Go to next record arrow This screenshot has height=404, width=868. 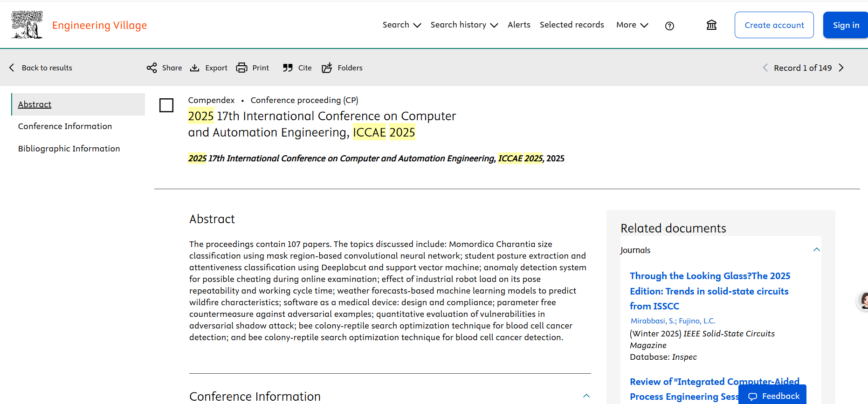841,68
